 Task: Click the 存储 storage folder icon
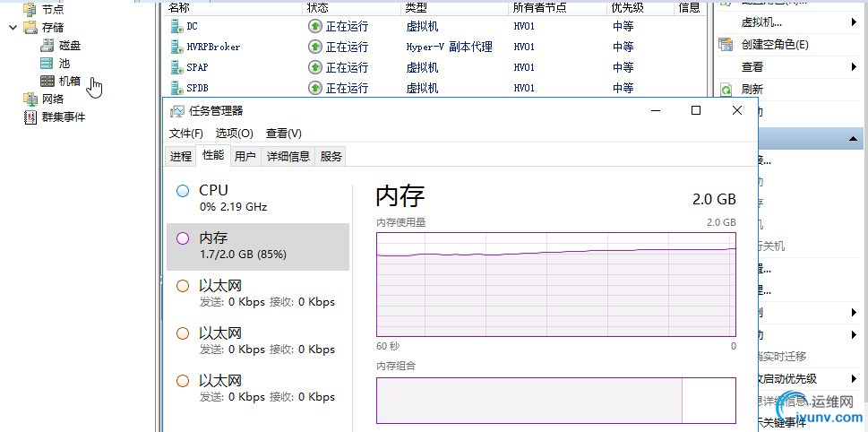30,27
